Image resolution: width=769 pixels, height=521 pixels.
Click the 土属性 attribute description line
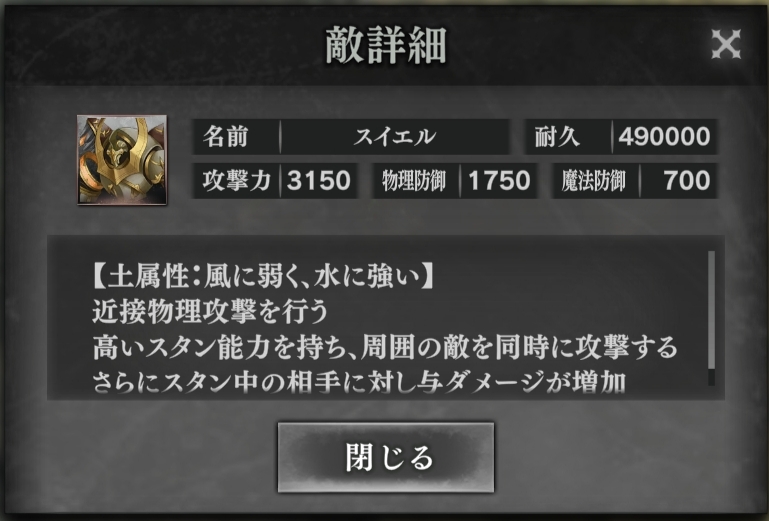pos(263,276)
